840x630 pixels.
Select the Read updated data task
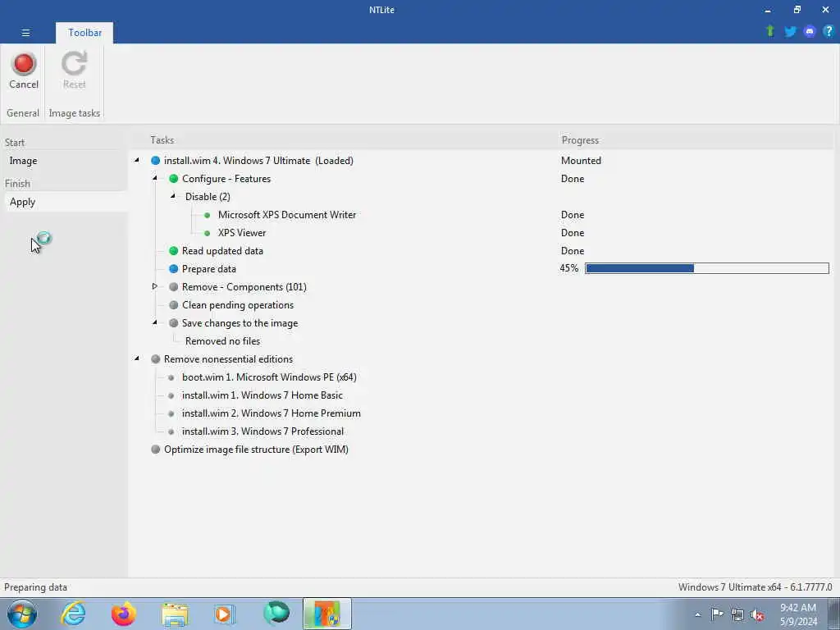point(222,251)
